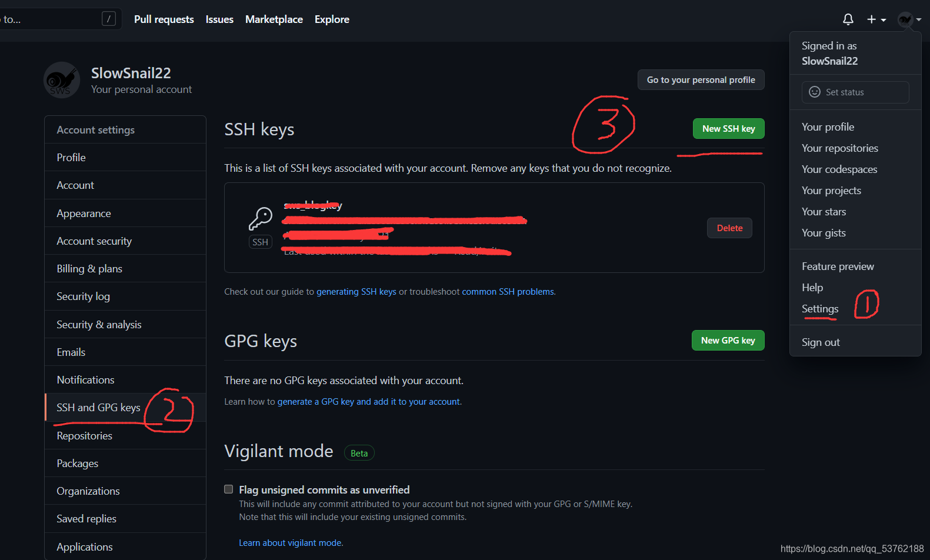Select Account security in settings sidebar

125,241
